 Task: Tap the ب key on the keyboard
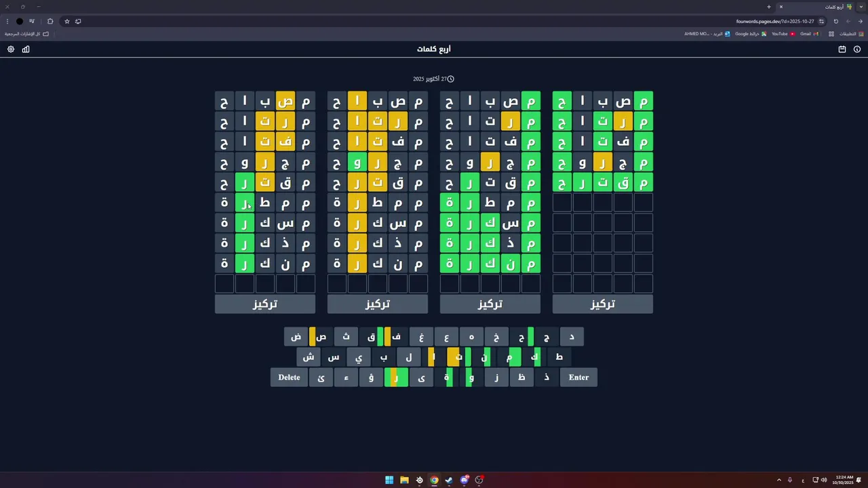[383, 357]
